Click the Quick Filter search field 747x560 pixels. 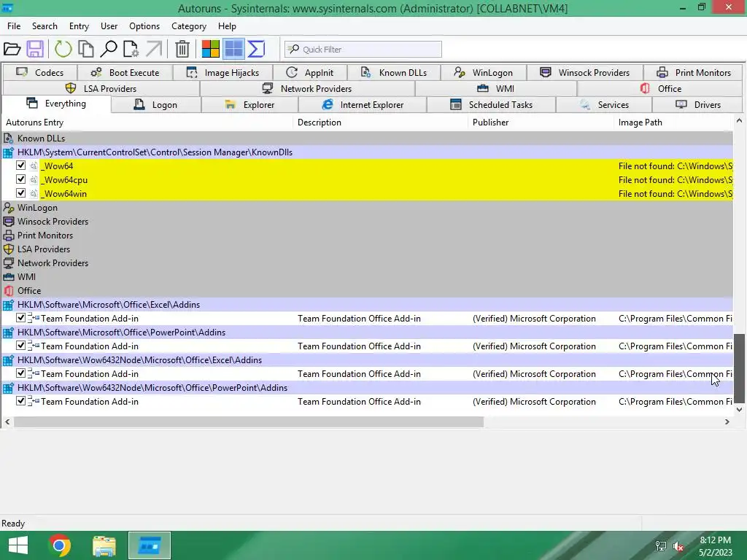363,49
